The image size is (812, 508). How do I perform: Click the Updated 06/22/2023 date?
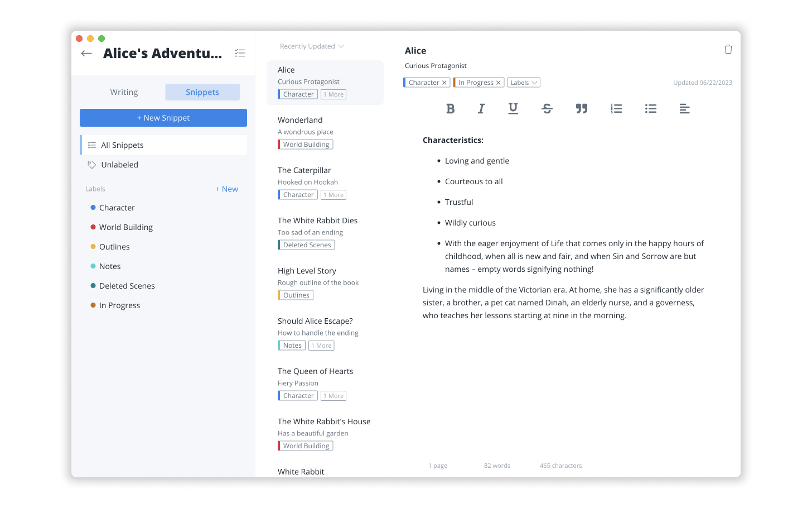(x=703, y=83)
